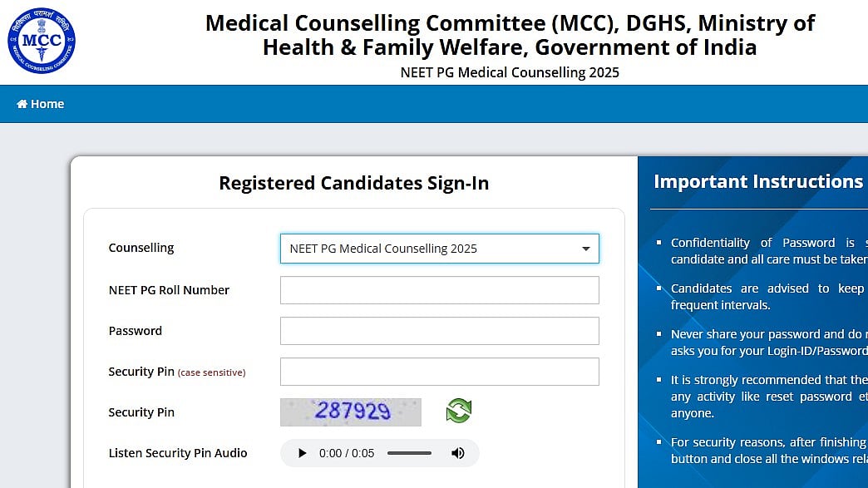Click the audio progress slider
The height and width of the screenshot is (488, 868).
click(x=409, y=452)
